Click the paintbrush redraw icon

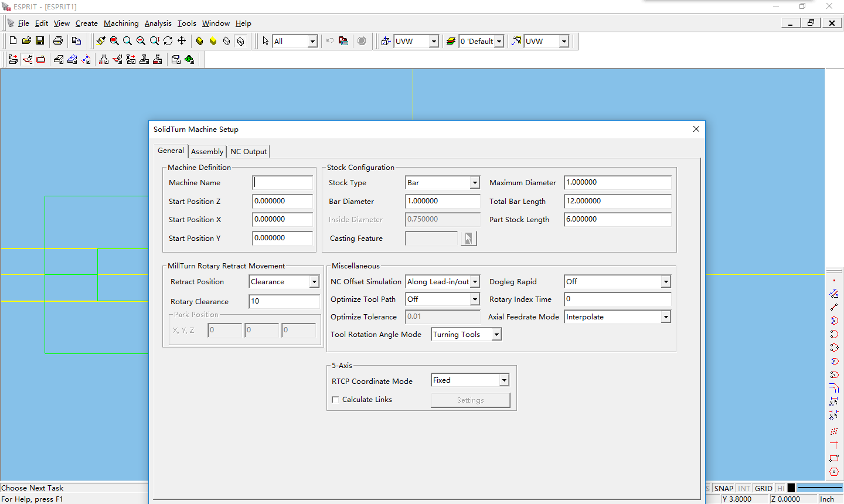click(101, 41)
